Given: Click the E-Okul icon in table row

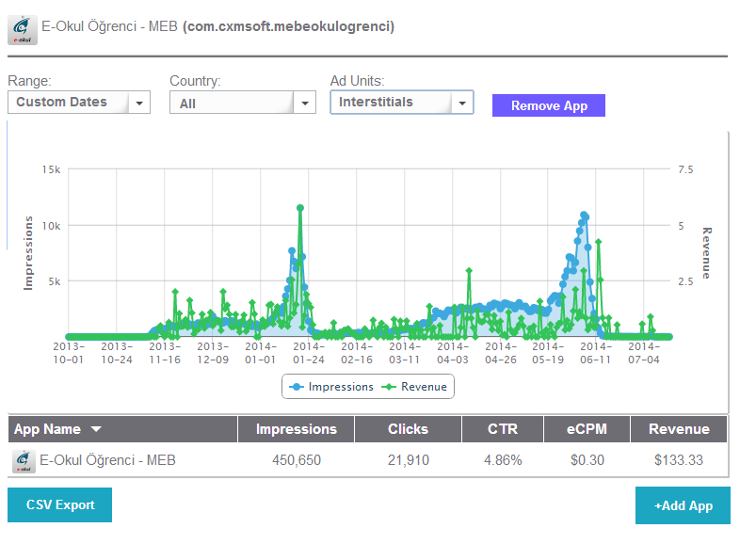Looking at the screenshot, I should pos(23,461).
